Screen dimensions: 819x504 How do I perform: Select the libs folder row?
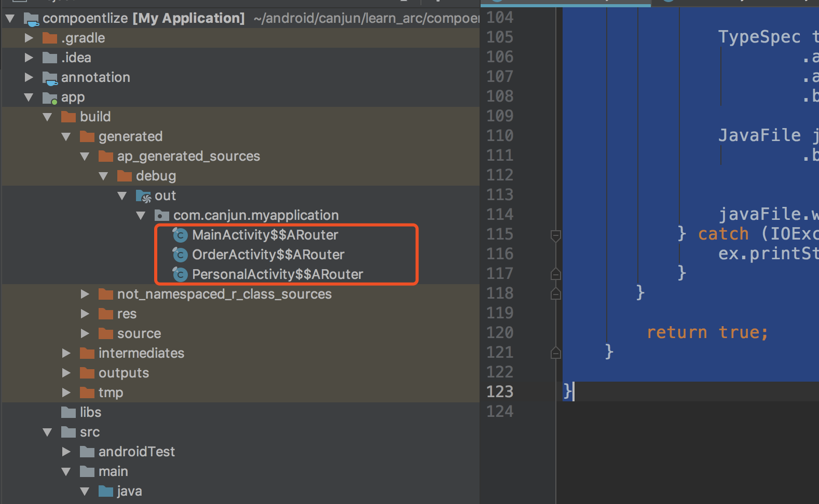(241, 413)
